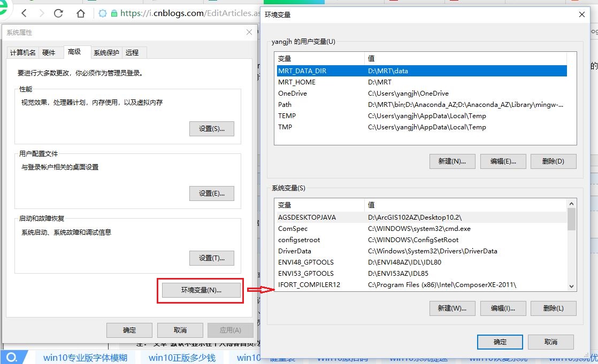Viewport: 598px width, 364px height.
Task: Click the 环境变量(N)... button
Action: tap(201, 290)
